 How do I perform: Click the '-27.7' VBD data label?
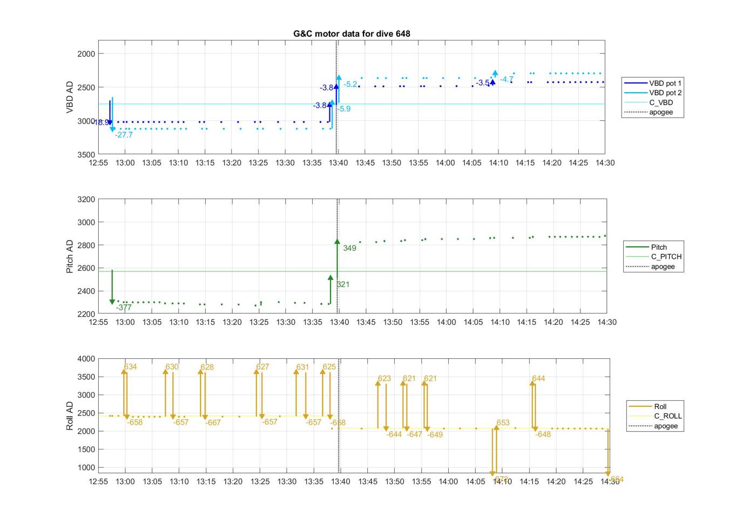coord(124,135)
